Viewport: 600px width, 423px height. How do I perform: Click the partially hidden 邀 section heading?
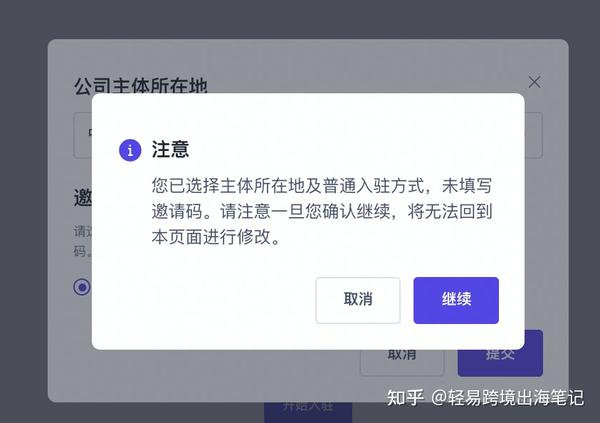pyautogui.click(x=83, y=198)
